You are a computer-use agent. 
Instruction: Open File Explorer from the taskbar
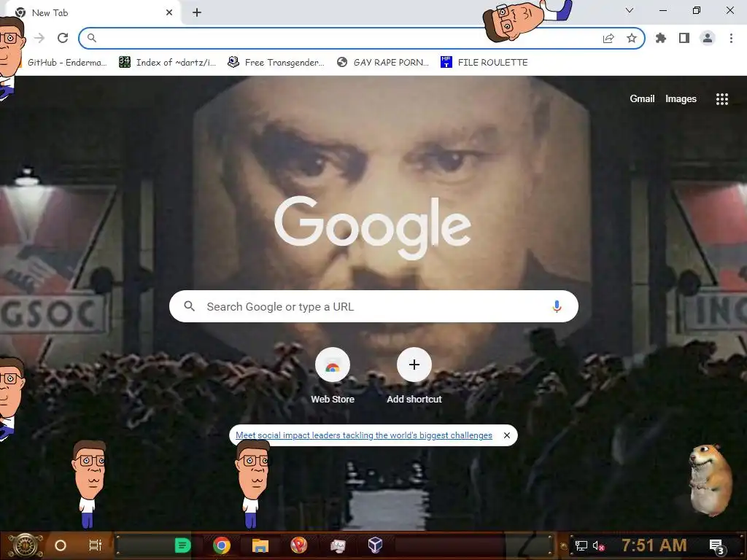point(260,545)
